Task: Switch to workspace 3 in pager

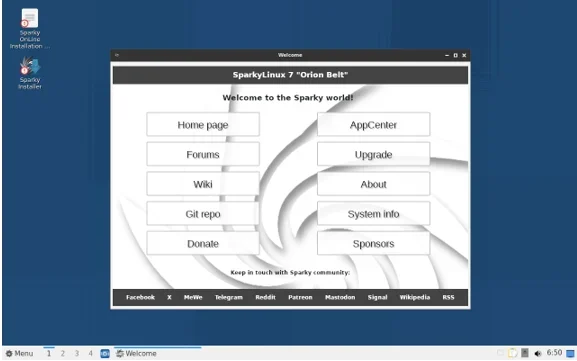Action: tap(77, 353)
